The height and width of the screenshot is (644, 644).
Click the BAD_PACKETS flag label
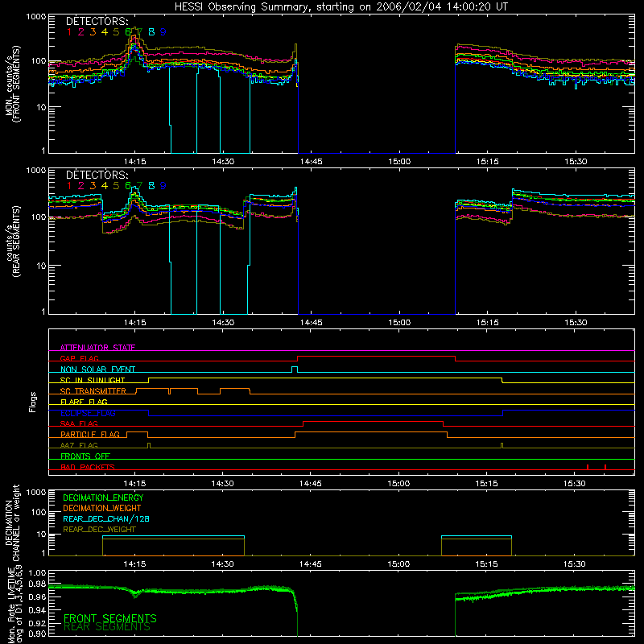click(88, 467)
